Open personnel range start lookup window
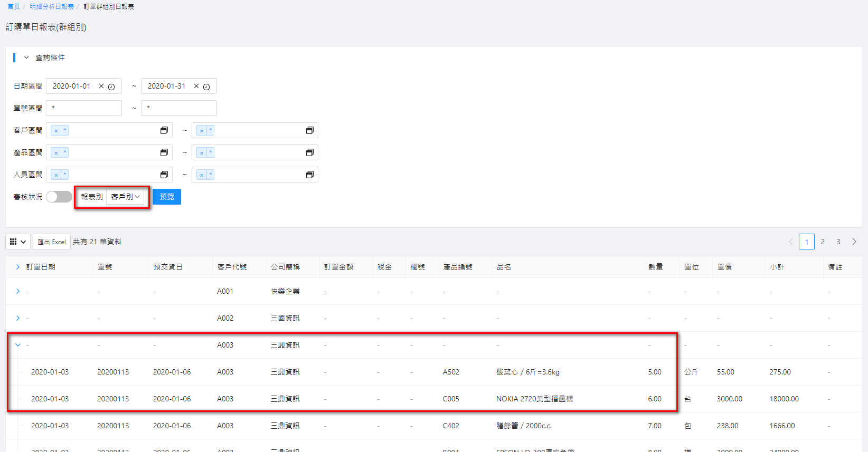The height and width of the screenshot is (452, 868). (164, 175)
